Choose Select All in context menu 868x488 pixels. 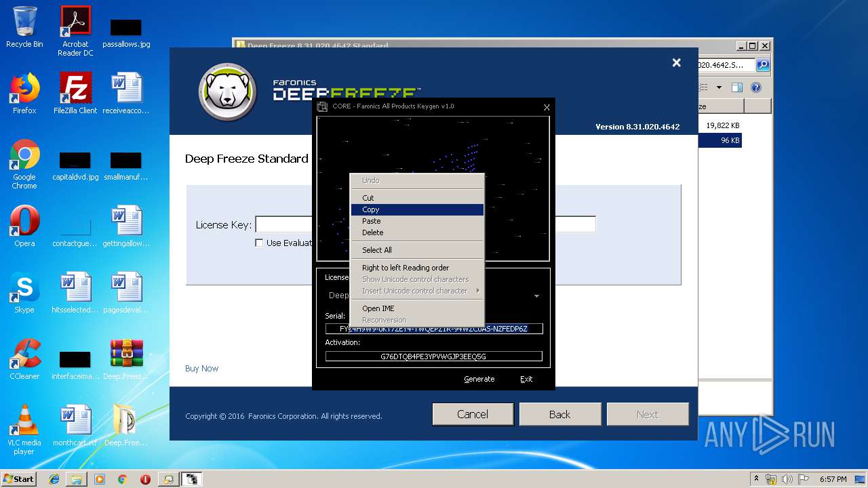click(x=418, y=250)
